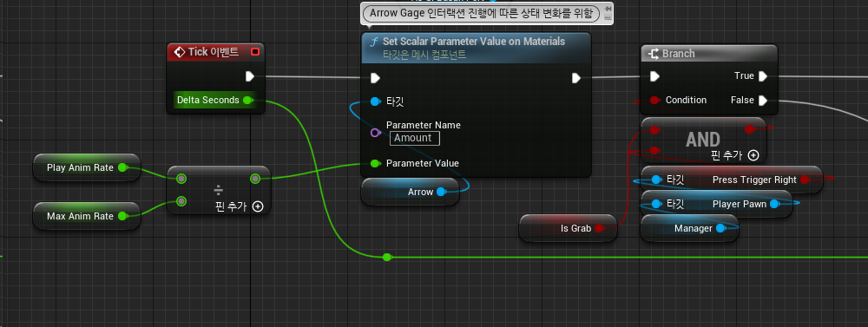The image size is (868, 327).
Task: Click 타깃 pin on Player Pawn node
Action: [656, 204]
